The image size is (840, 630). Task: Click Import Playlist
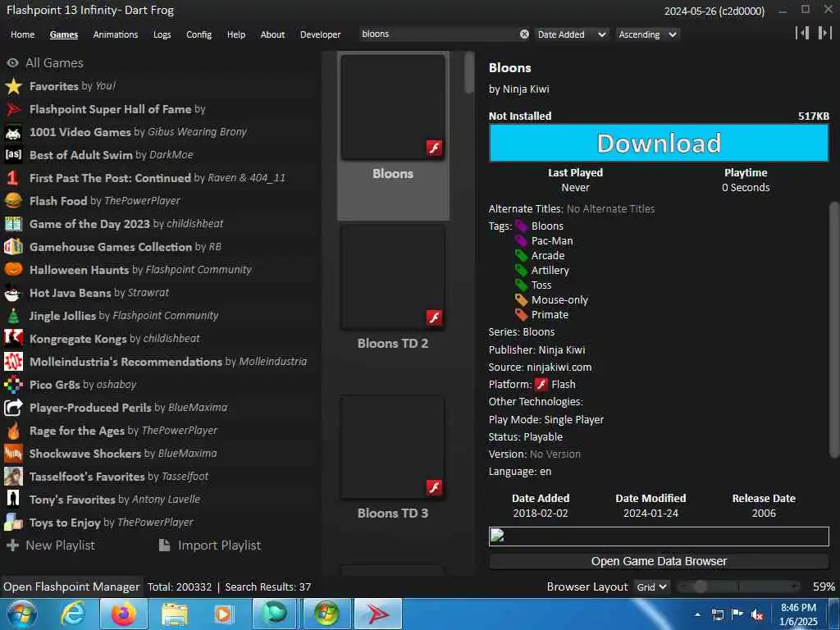210,546
